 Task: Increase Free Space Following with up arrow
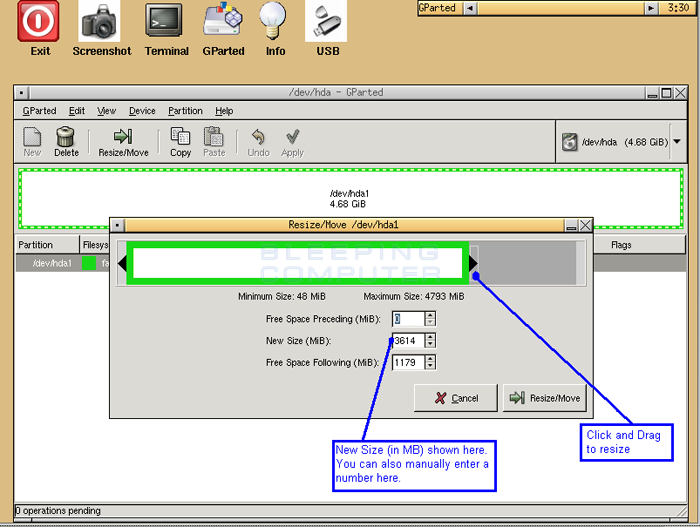[x=430, y=359]
